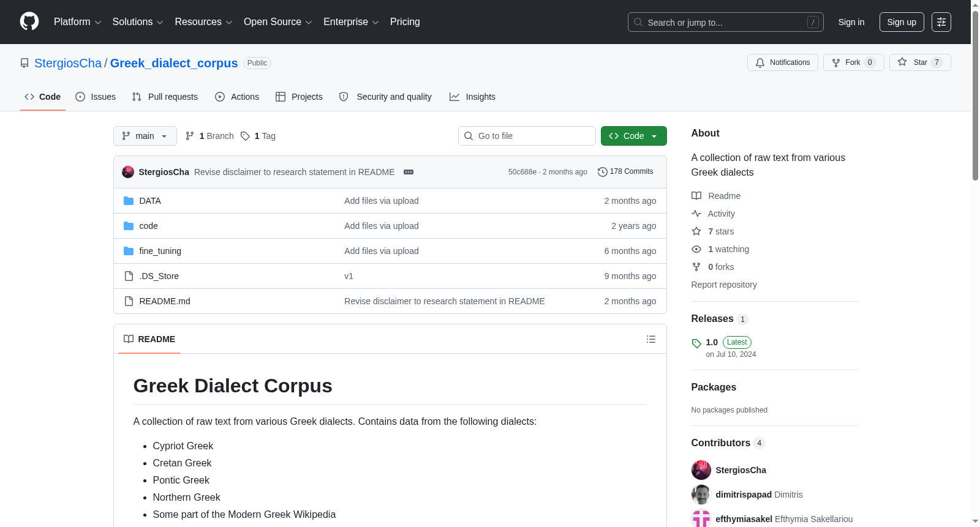Image resolution: width=980 pixels, height=527 pixels.
Task: Open the Platform dropdown menu
Action: tap(77, 22)
